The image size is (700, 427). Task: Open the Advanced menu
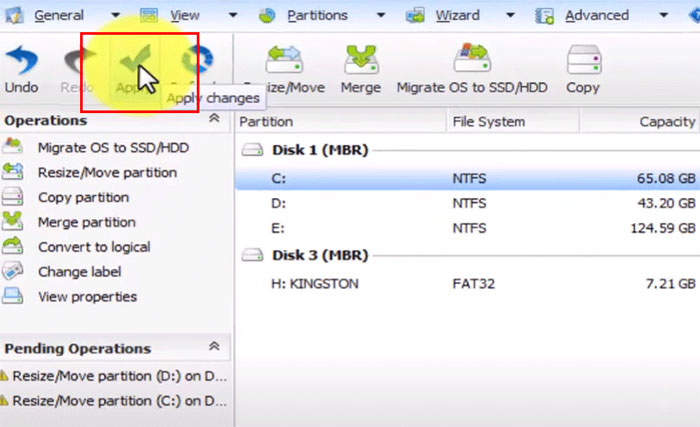(597, 16)
